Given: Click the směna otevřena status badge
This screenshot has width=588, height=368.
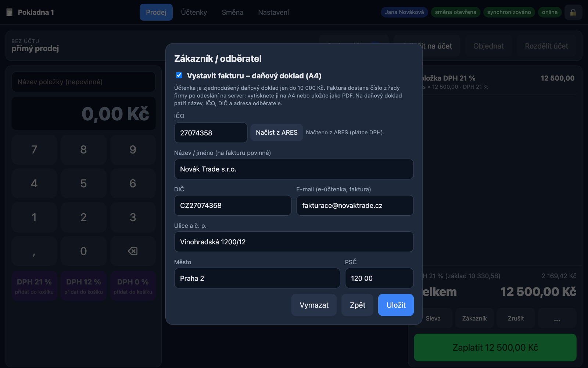Looking at the screenshot, I should pos(455,12).
